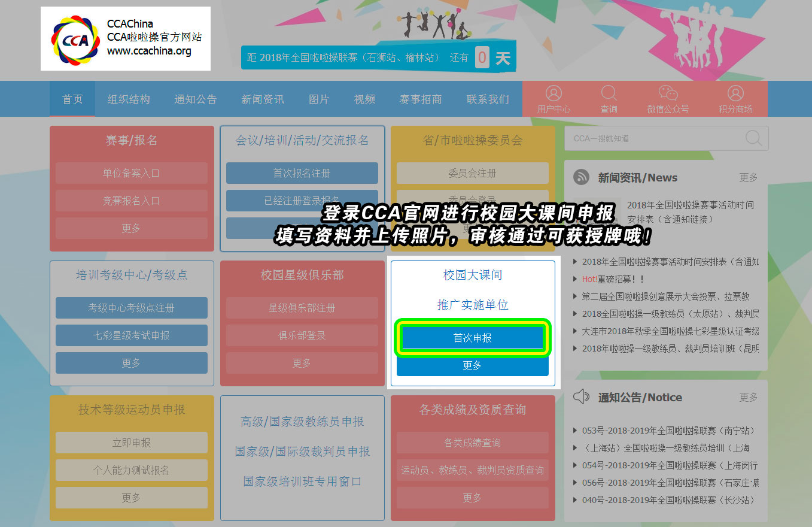Click the speaker icon beside 通知公告/Notice
This screenshot has height=527, width=812.
click(x=581, y=396)
